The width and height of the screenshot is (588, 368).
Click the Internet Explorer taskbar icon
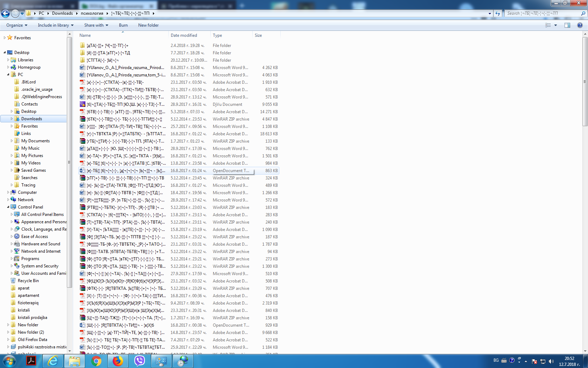53,361
